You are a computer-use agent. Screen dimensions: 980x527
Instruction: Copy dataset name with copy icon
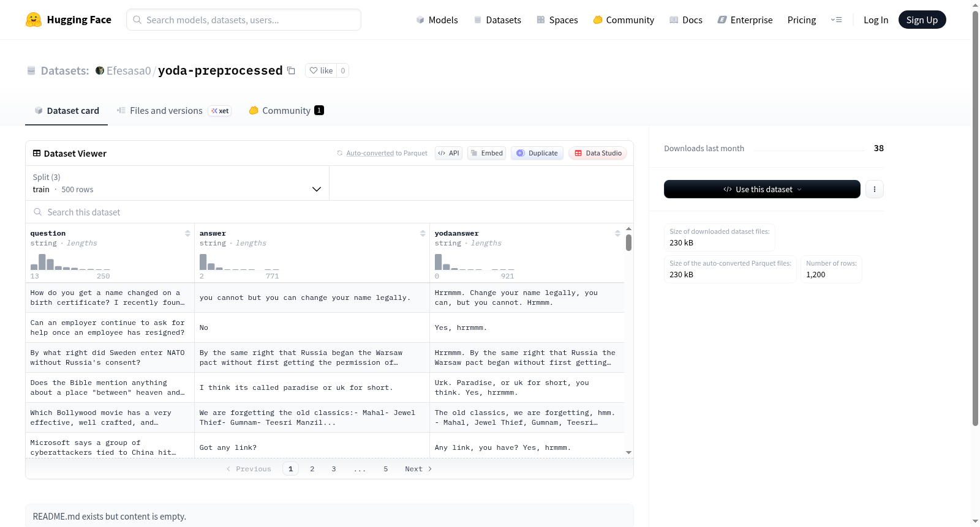pos(292,71)
